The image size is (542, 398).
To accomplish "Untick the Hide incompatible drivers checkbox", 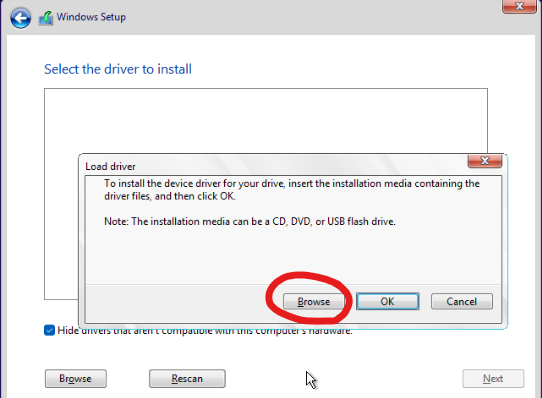I will (x=49, y=330).
